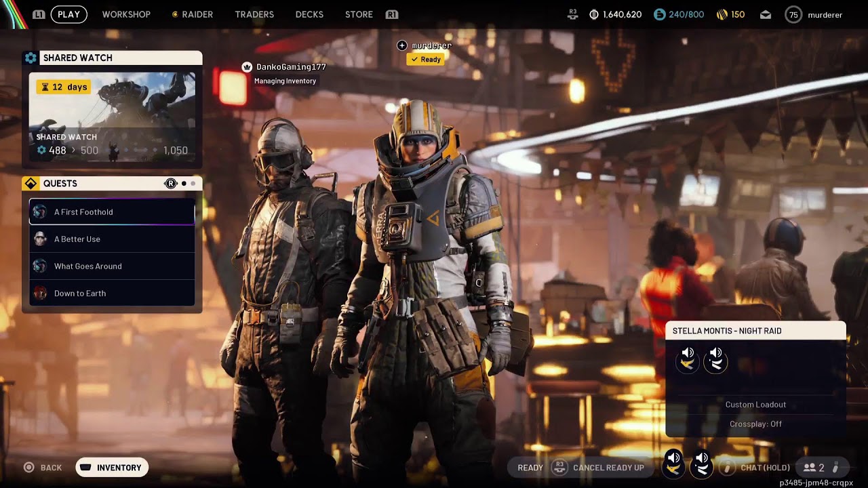The height and width of the screenshot is (488, 868).
Task: Click the small mic icon after party count
Action: pos(835,467)
